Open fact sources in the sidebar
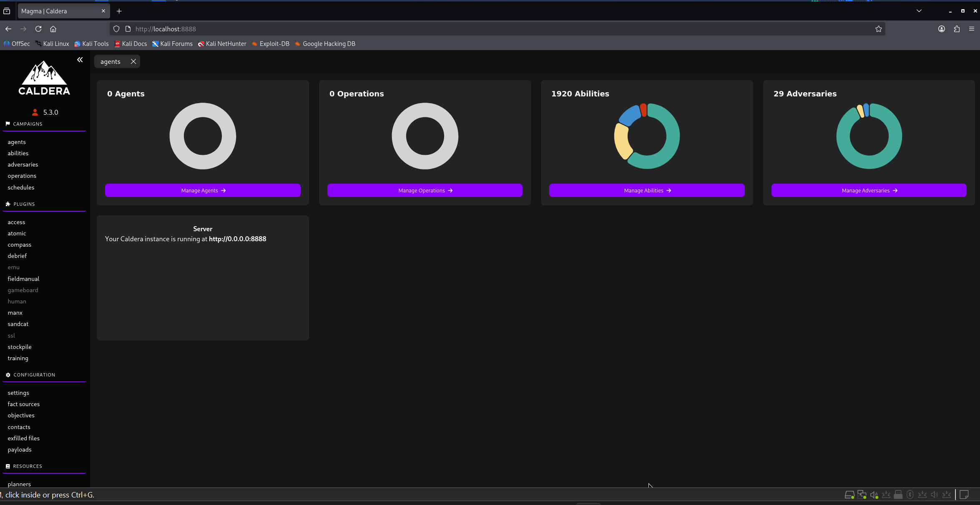 24,404
